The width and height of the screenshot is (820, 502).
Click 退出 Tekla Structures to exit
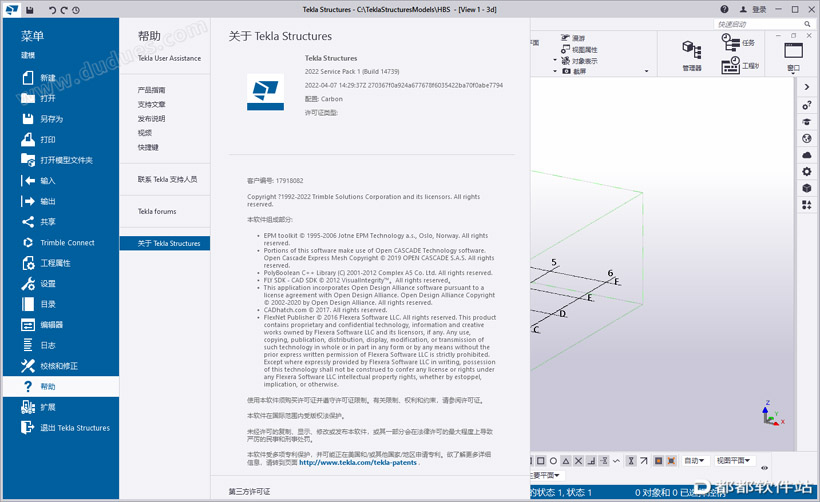coord(61,428)
